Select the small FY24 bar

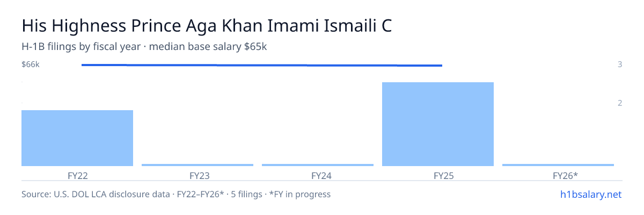point(318,165)
